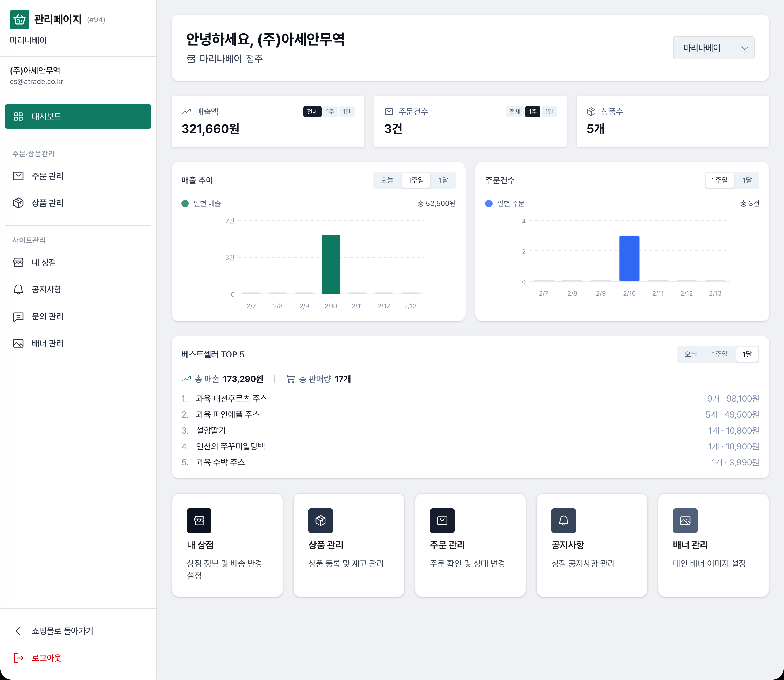Click the store icon next to 마리나베이 점주

[x=191, y=59]
